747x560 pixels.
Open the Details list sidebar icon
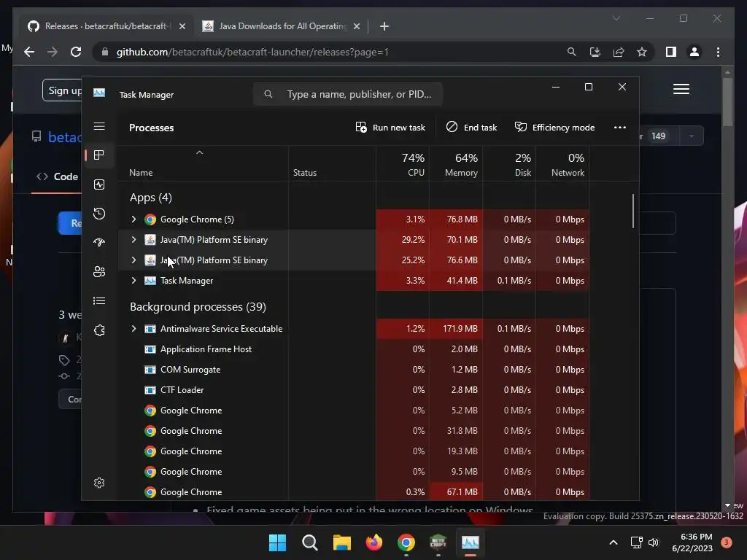[x=99, y=301]
